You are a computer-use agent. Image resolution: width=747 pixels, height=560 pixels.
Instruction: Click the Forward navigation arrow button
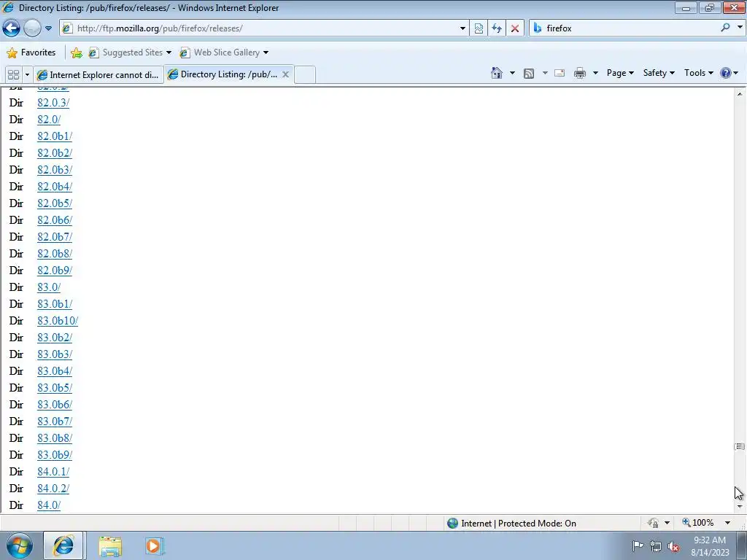click(x=32, y=28)
